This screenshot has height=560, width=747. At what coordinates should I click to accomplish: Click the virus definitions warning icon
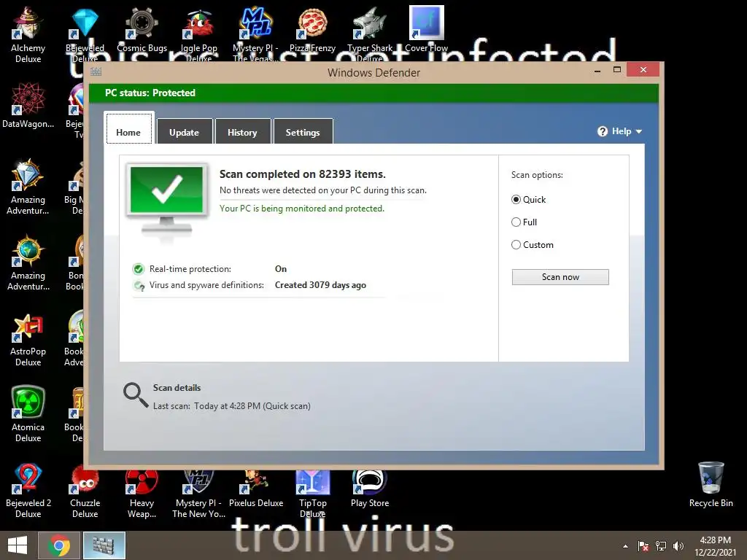(139, 286)
